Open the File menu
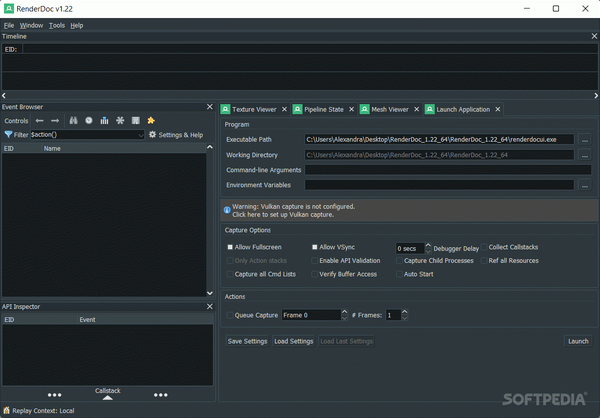This screenshot has height=418, width=600. pos(9,25)
